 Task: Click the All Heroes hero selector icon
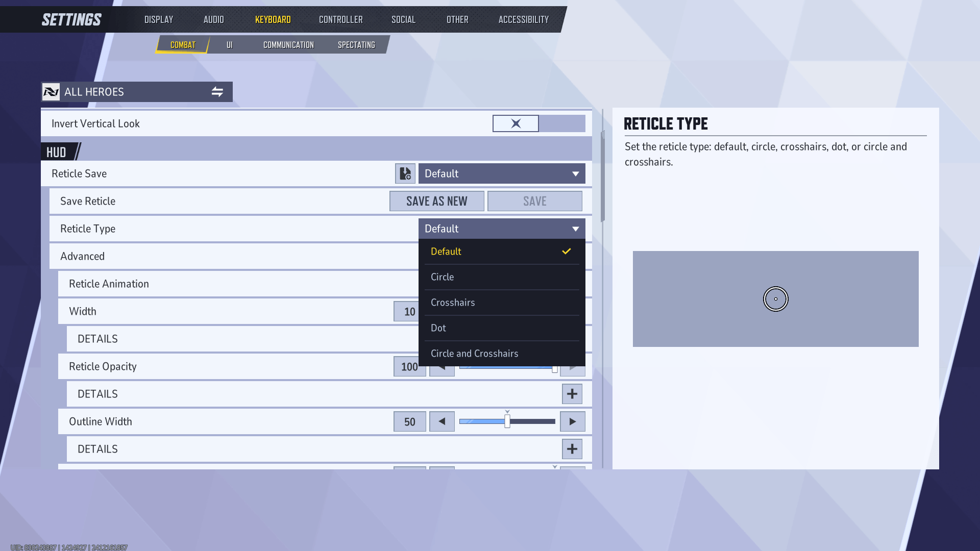(51, 91)
